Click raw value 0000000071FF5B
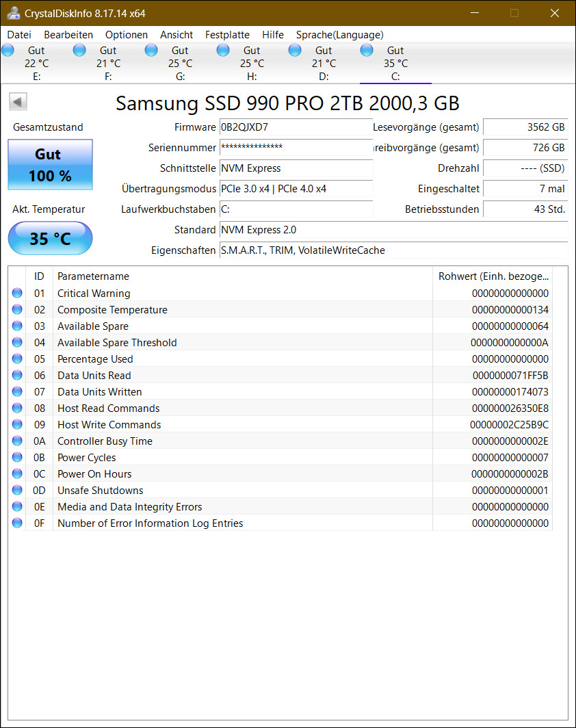Screen dimensions: 576x728 tap(510, 375)
